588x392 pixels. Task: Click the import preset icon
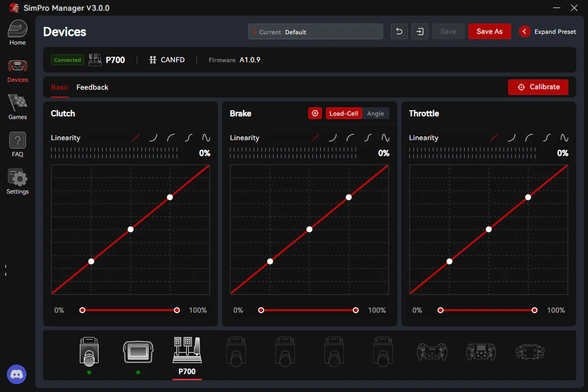pos(420,31)
